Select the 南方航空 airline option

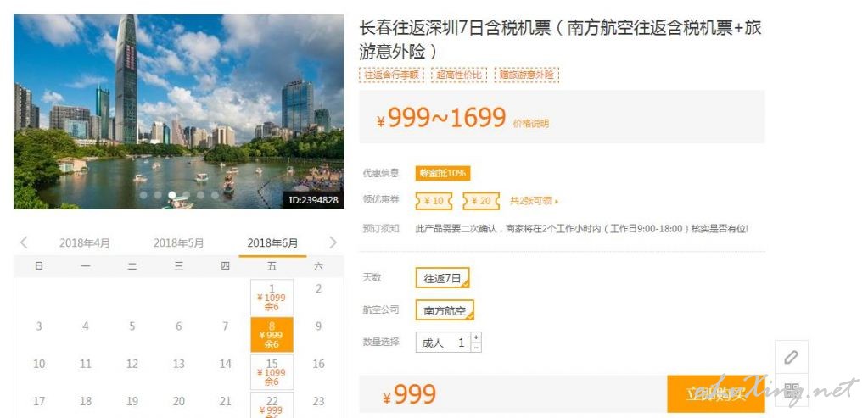pos(445,310)
